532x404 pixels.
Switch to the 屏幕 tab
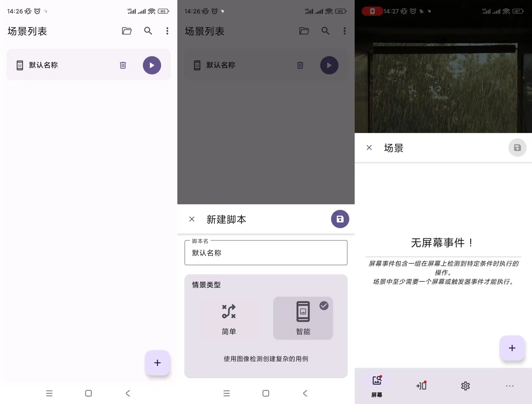377,386
